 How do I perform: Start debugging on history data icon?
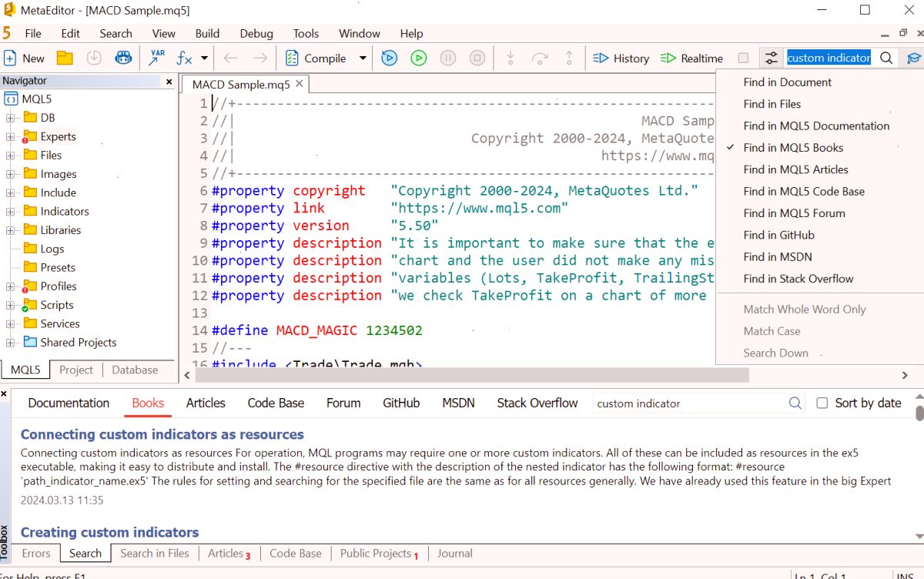point(389,58)
